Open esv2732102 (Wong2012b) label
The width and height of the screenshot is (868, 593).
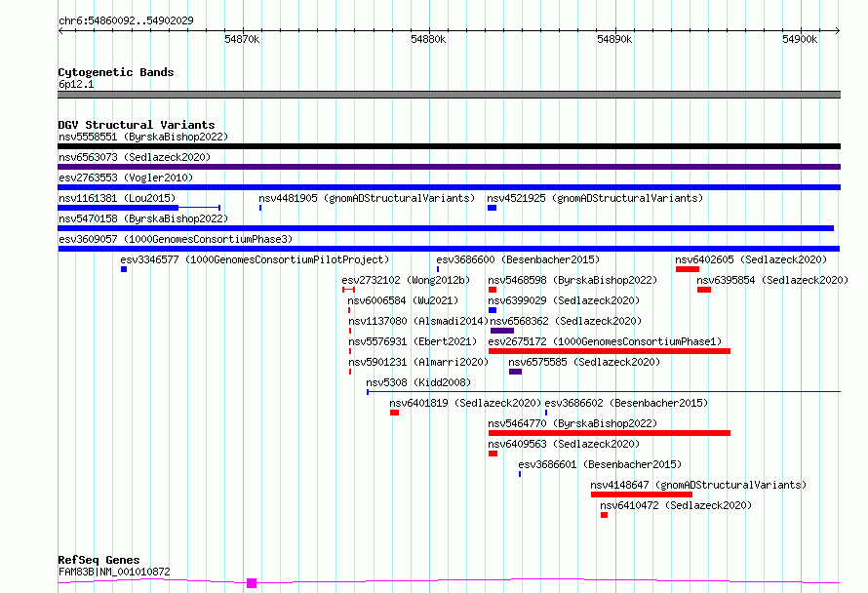(406, 280)
